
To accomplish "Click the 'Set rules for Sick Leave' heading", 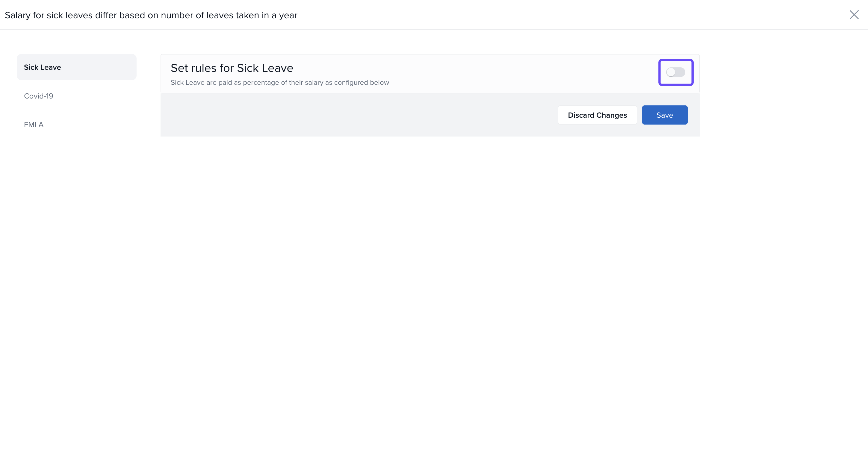I will [x=232, y=68].
